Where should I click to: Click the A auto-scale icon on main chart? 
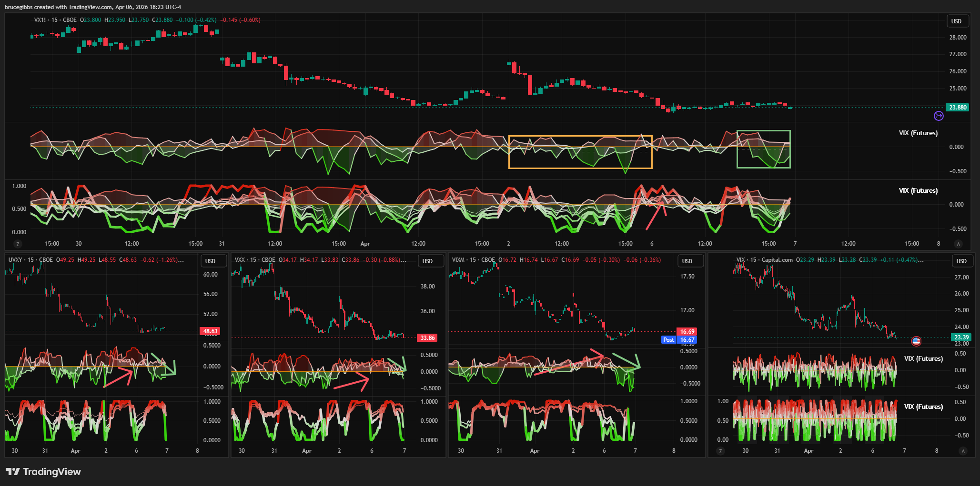click(959, 244)
